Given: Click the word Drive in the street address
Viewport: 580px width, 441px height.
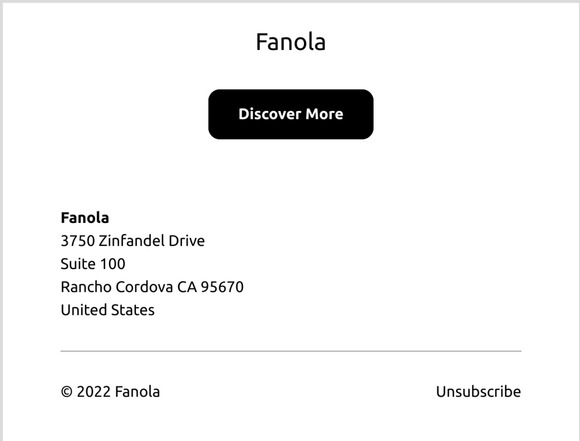Looking at the screenshot, I should tap(186, 241).
